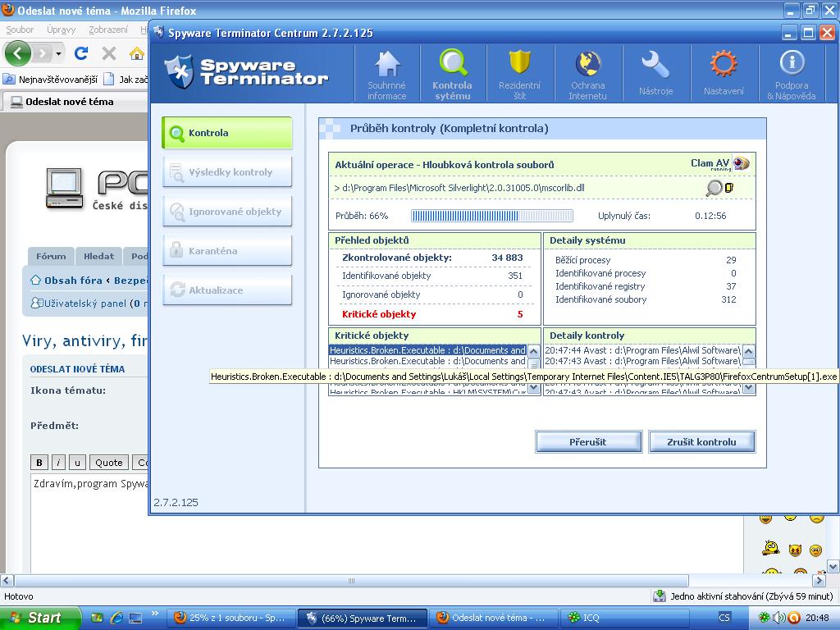This screenshot has width=840, height=630.
Task: Click Windows Start button
Action: click(x=40, y=618)
